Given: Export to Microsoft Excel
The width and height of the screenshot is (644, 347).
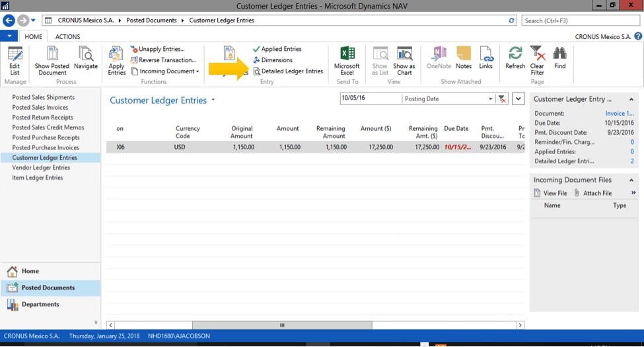Looking at the screenshot, I should (x=347, y=61).
